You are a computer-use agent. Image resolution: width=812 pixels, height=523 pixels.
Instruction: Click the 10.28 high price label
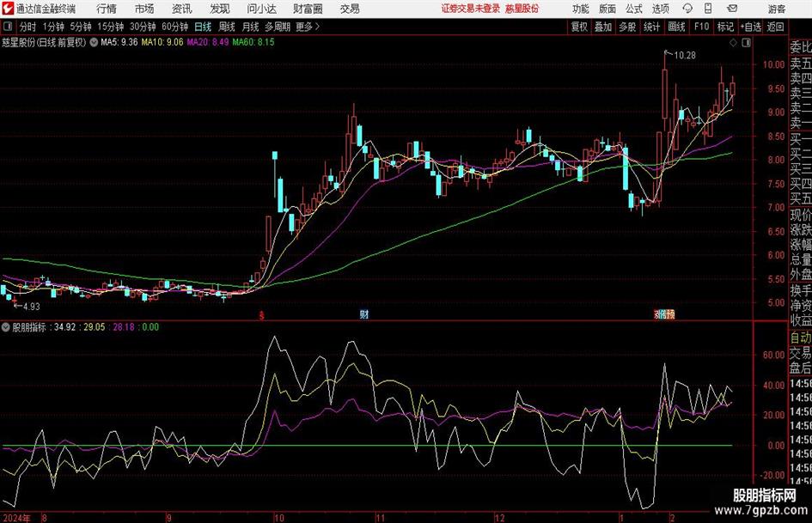point(685,56)
